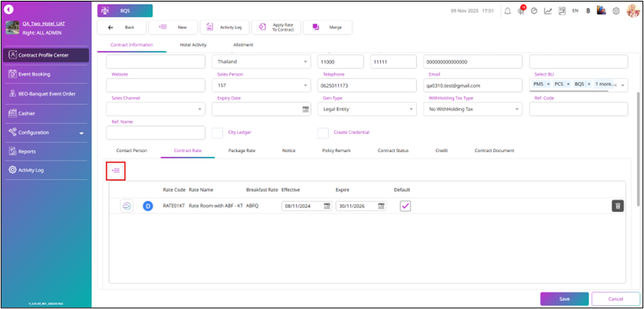Toggle the City Ledger checkbox
Viewport: 644px width, 309px height.
[218, 132]
